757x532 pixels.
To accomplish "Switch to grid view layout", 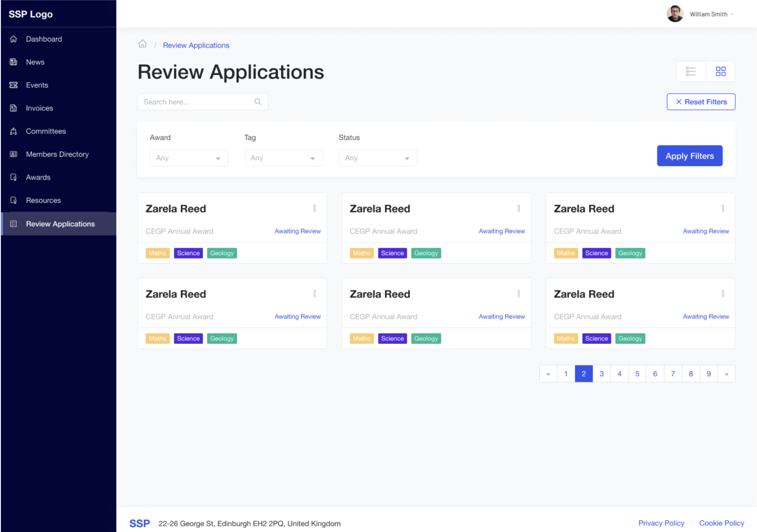I will coord(721,71).
